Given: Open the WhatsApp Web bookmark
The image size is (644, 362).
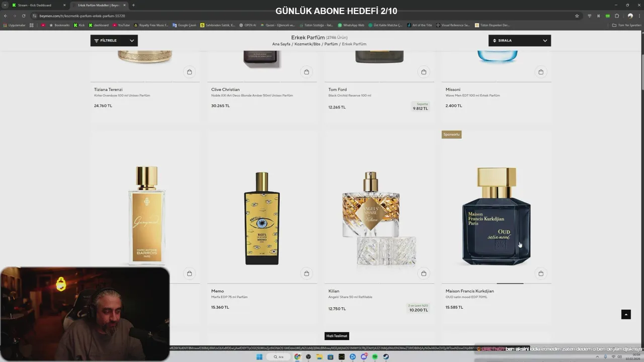Looking at the screenshot, I should [x=351, y=25].
